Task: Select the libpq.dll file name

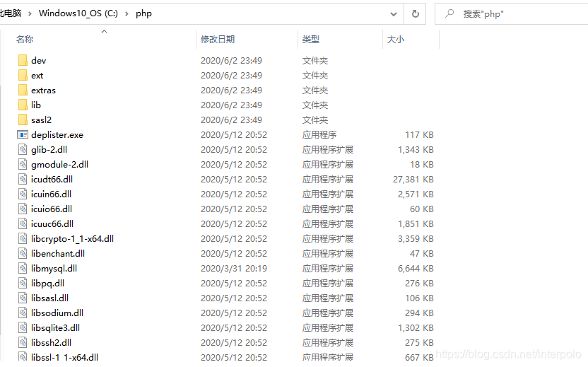Action: coord(47,284)
